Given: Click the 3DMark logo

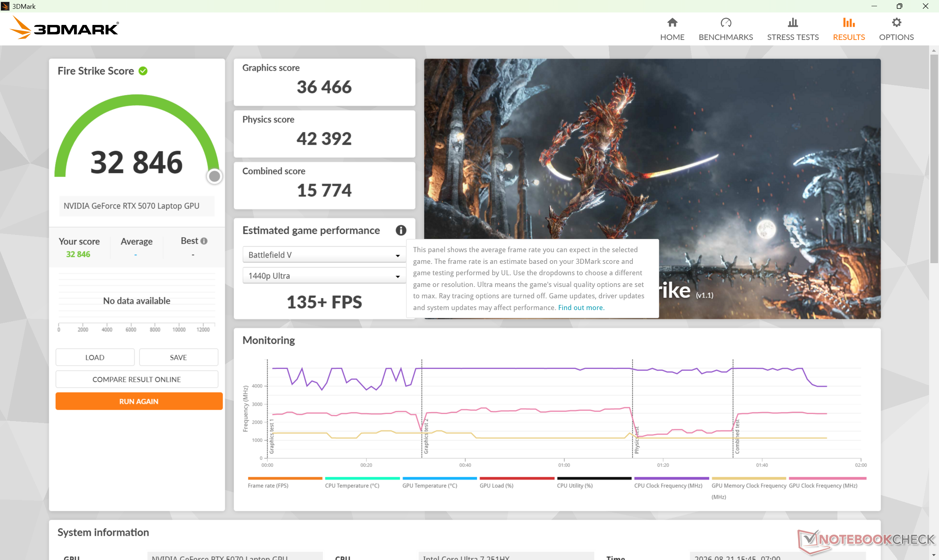Looking at the screenshot, I should pyautogui.click(x=64, y=27).
